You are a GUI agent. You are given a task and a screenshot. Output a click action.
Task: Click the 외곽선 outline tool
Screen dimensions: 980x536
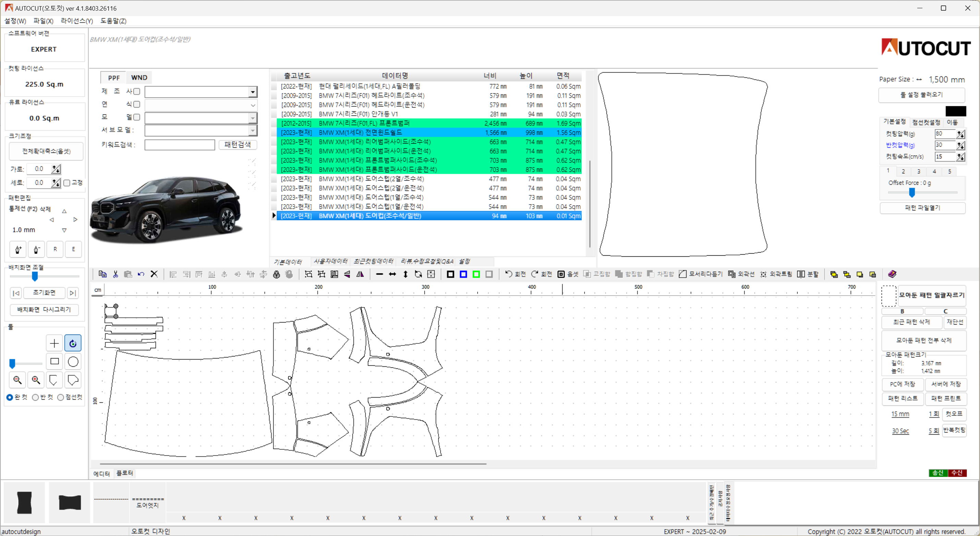741,274
